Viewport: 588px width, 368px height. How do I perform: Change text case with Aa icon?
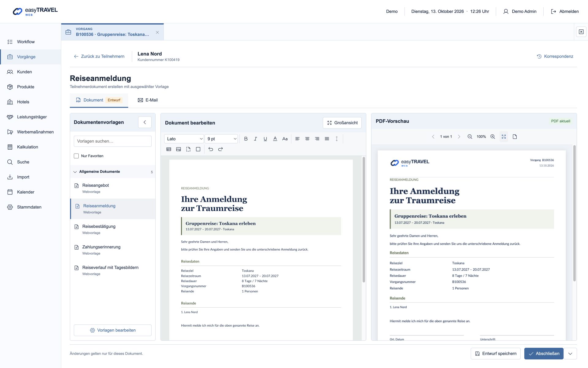point(285,139)
